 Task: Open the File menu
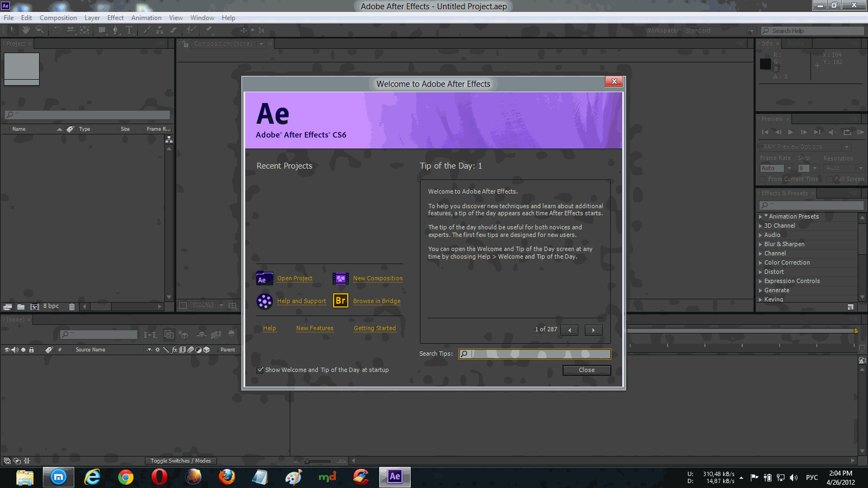[9, 18]
